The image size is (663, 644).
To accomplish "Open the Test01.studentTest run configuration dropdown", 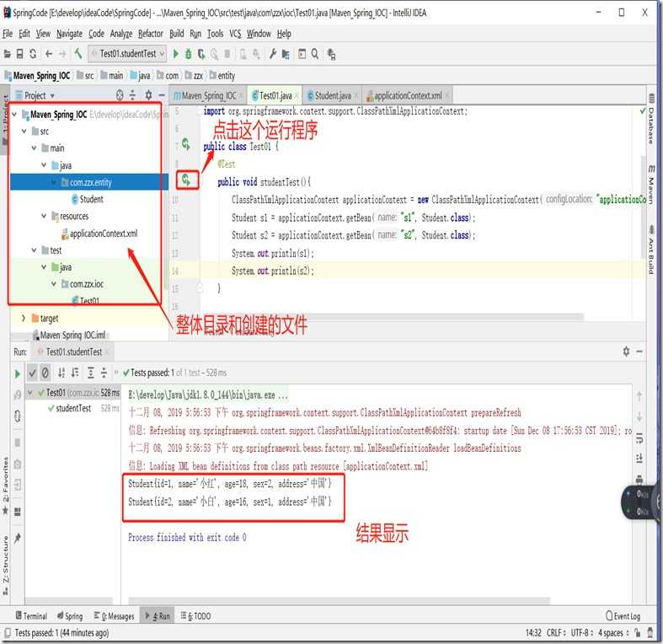I will (128, 54).
